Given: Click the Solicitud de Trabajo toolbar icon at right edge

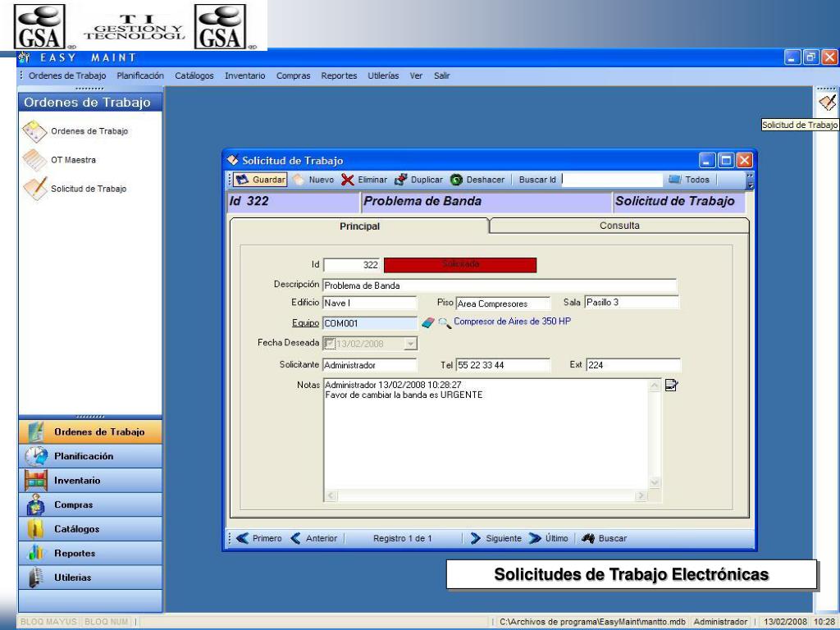Looking at the screenshot, I should (827, 102).
